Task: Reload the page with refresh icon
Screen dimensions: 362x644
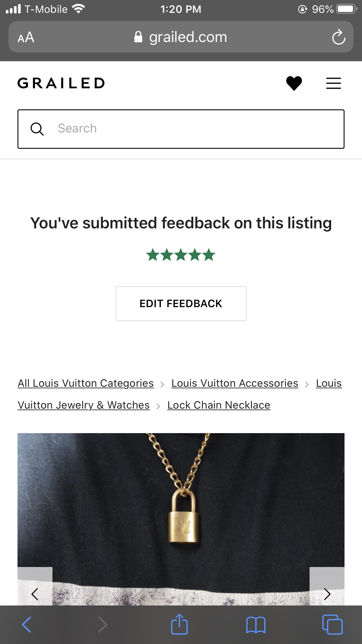Action: (x=338, y=37)
